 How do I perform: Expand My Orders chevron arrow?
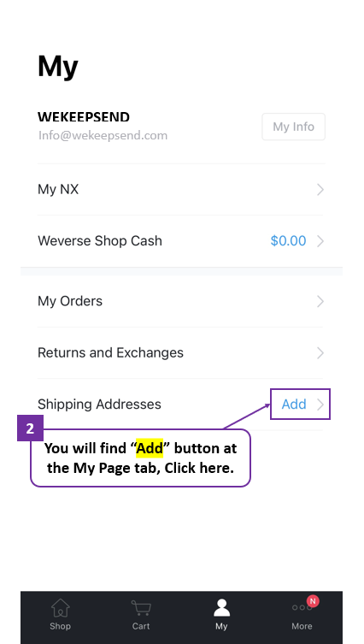point(320,301)
